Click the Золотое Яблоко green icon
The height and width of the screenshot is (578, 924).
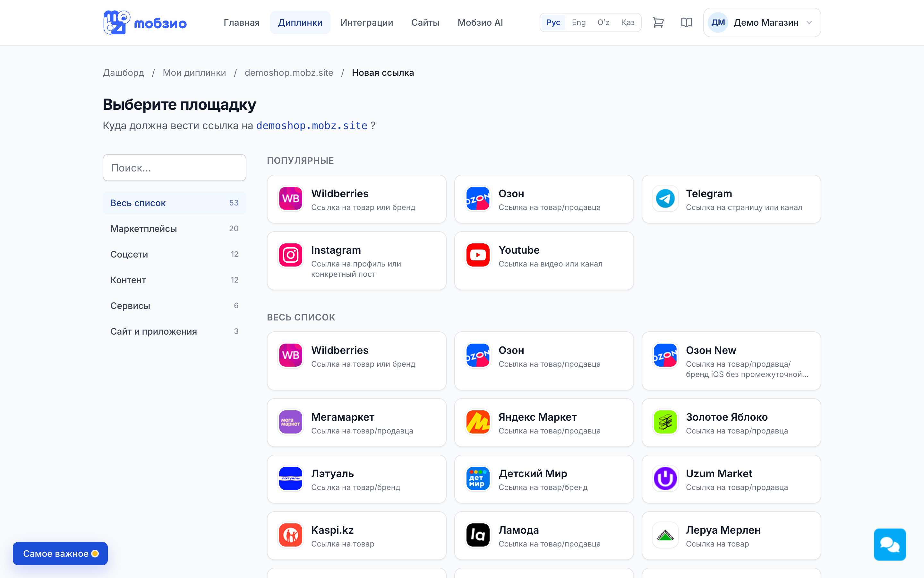tap(665, 422)
